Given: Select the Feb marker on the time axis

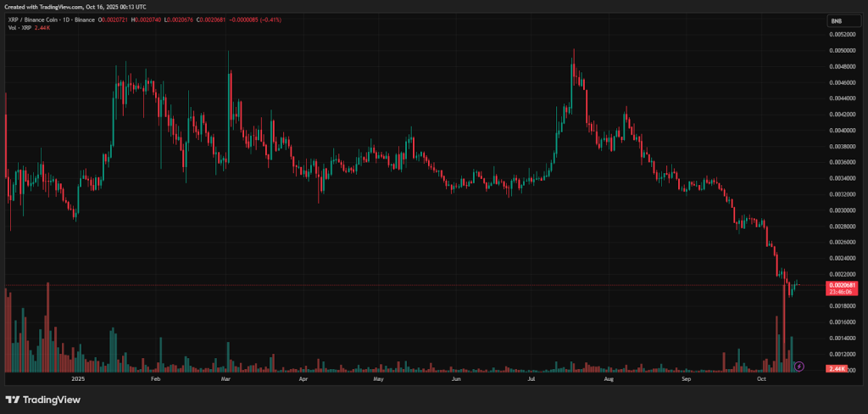Looking at the screenshot, I should click(x=155, y=380).
